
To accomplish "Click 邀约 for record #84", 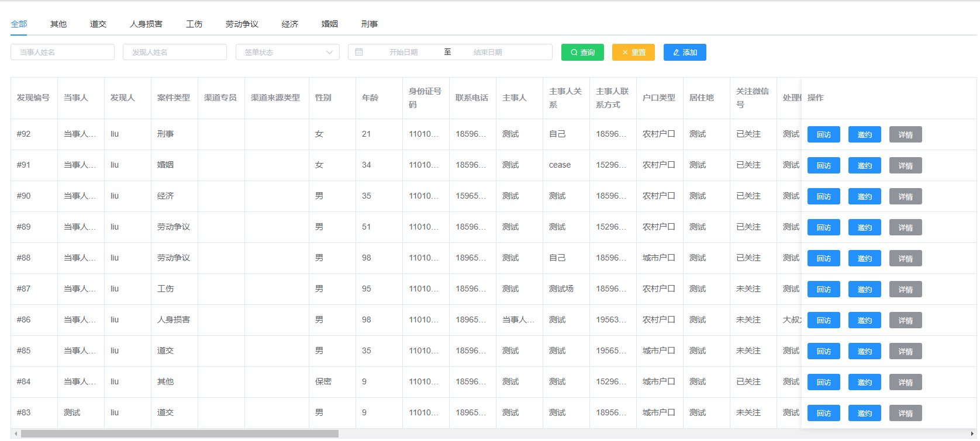I will pyautogui.click(x=865, y=382).
